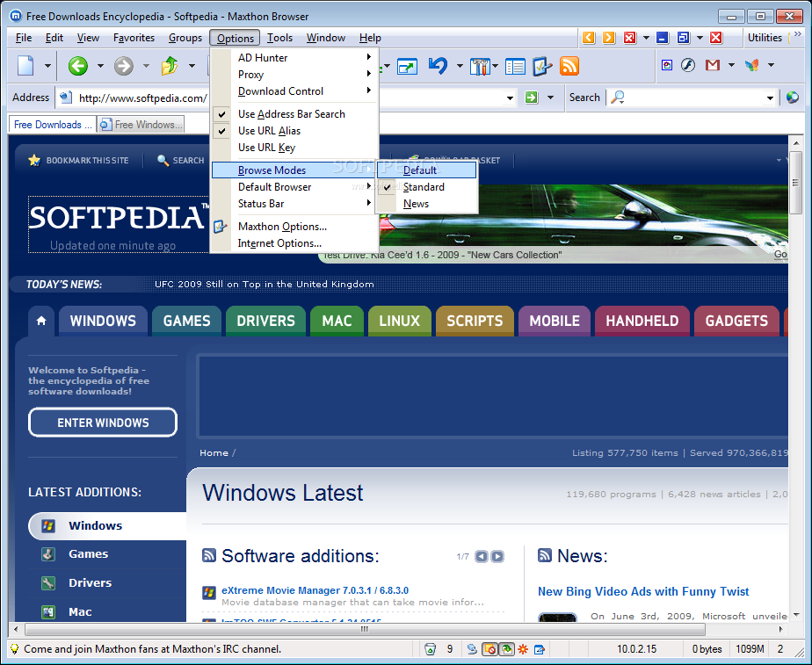Image resolution: width=812 pixels, height=665 pixels.
Task: Open the File menu
Action: tap(24, 38)
